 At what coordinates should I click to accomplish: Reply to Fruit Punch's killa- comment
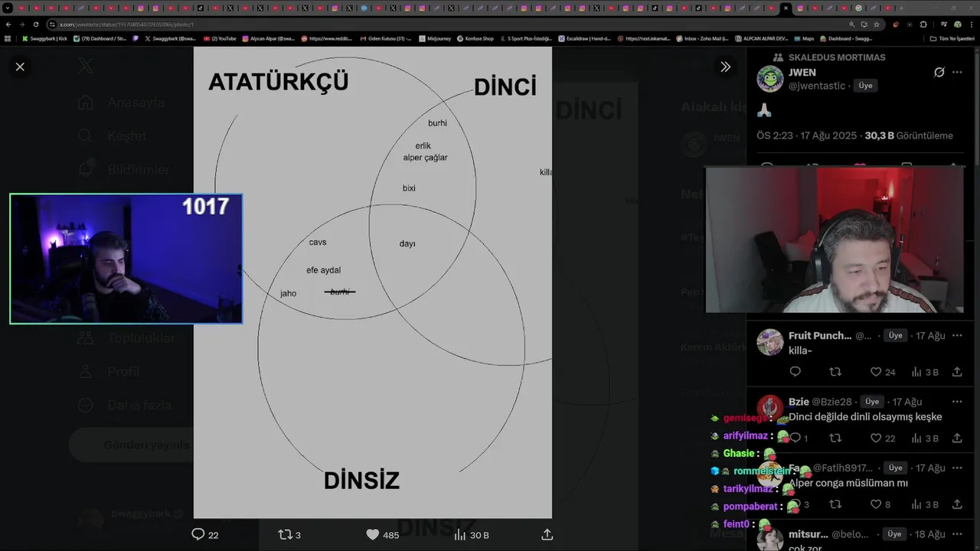point(795,372)
